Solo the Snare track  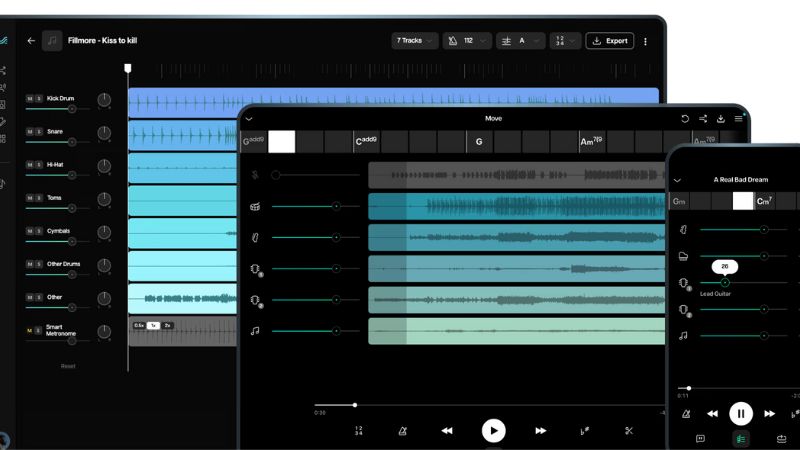pos(39,131)
